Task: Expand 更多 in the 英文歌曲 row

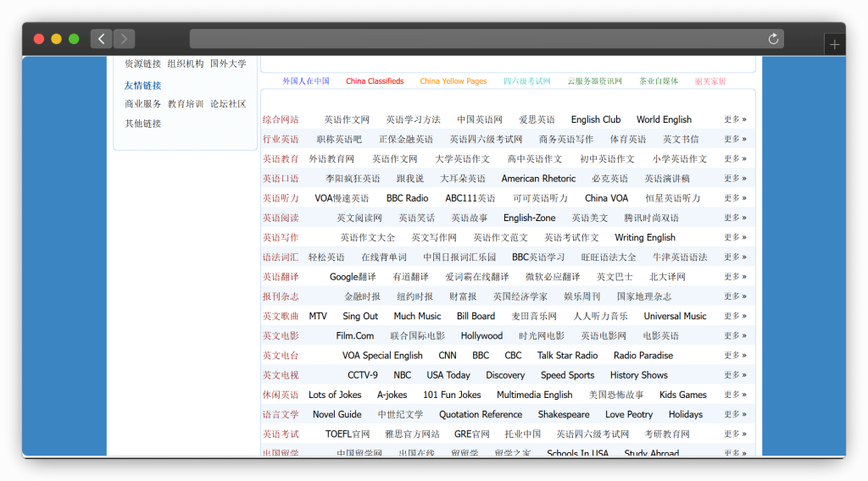Action: pos(735,316)
